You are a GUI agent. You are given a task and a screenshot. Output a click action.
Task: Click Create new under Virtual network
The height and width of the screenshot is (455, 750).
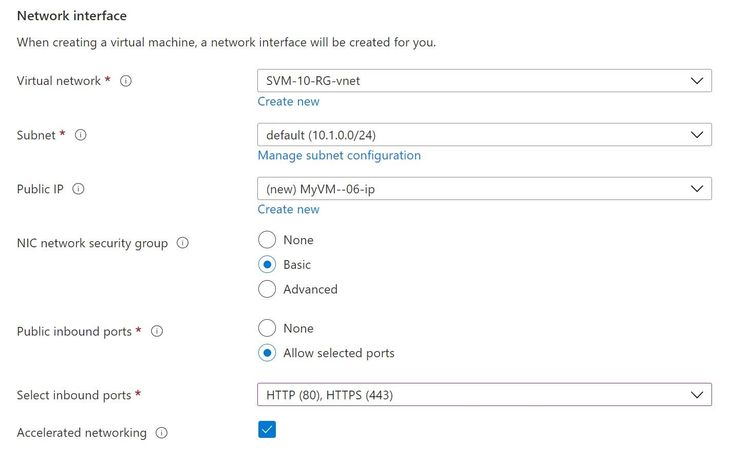288,101
